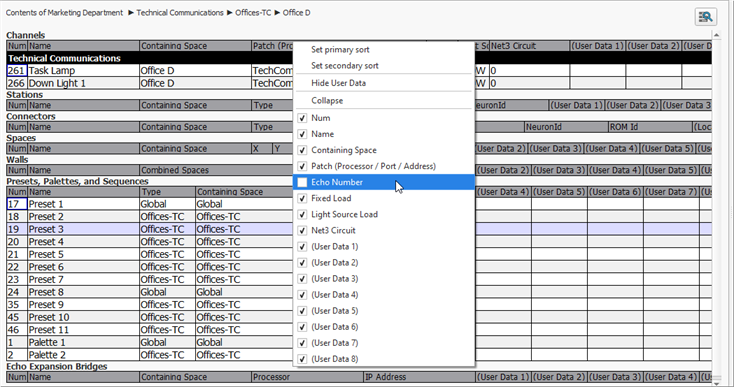Click Combined Spaces header in Walls table

click(217, 170)
